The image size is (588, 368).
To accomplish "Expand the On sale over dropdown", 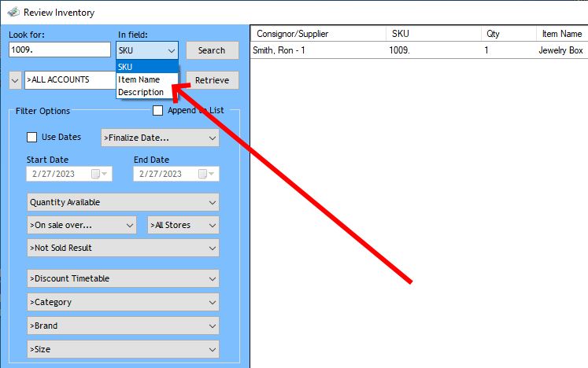I will click(82, 225).
